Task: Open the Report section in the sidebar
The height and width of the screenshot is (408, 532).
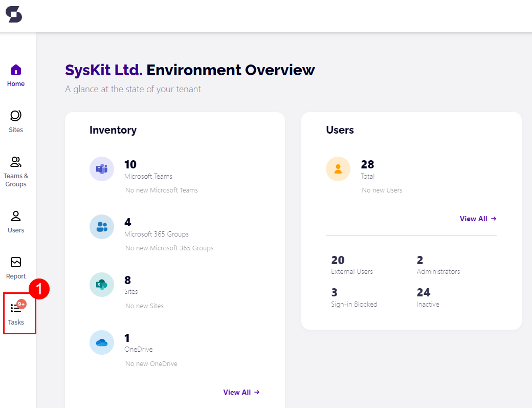Action: pyautogui.click(x=16, y=268)
